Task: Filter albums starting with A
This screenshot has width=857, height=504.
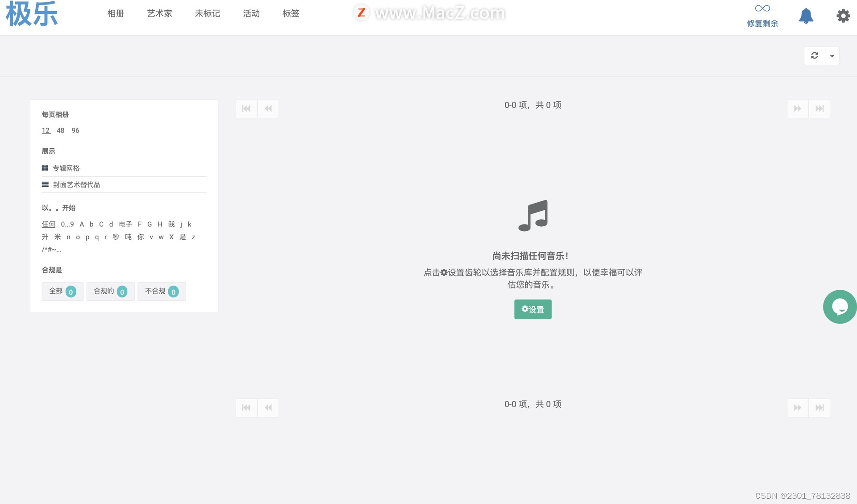Action: click(82, 224)
